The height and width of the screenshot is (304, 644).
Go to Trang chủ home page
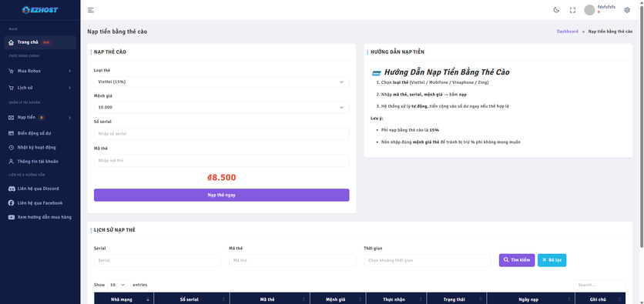[40, 42]
